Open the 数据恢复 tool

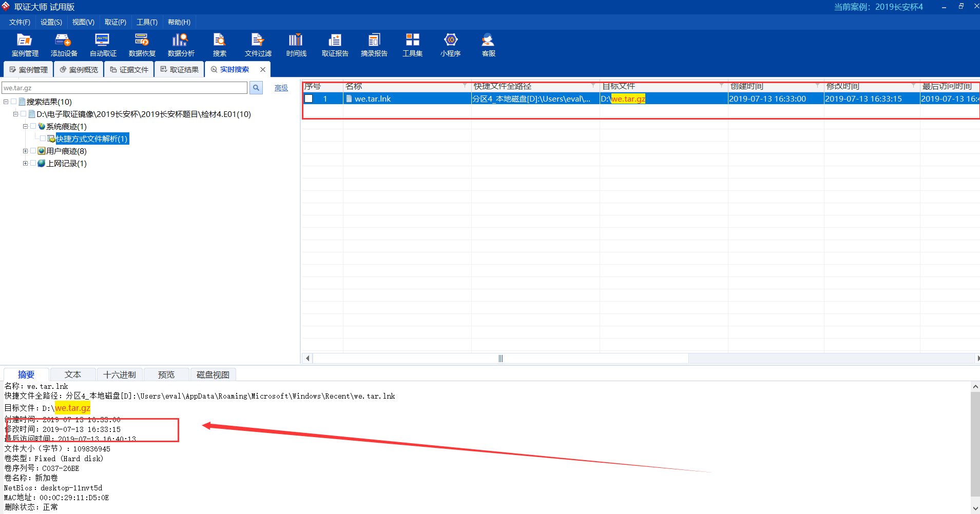[142, 45]
